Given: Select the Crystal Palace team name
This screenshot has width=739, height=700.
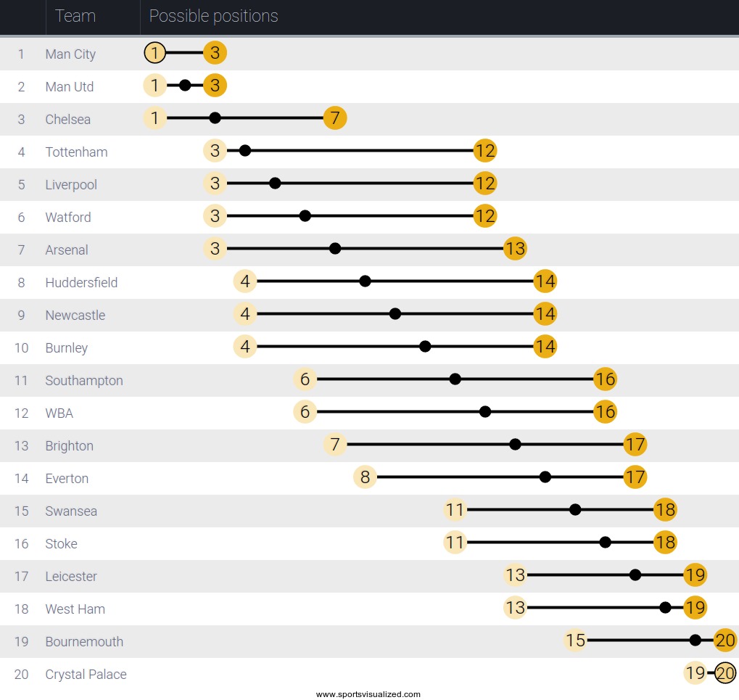Looking at the screenshot, I should [86, 675].
